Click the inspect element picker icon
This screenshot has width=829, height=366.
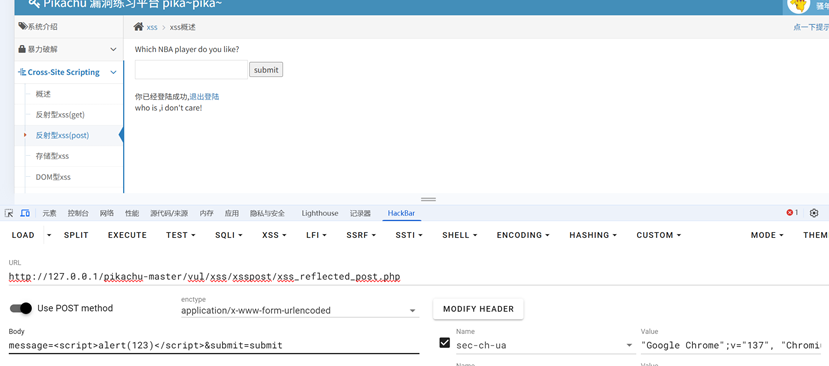click(9, 213)
